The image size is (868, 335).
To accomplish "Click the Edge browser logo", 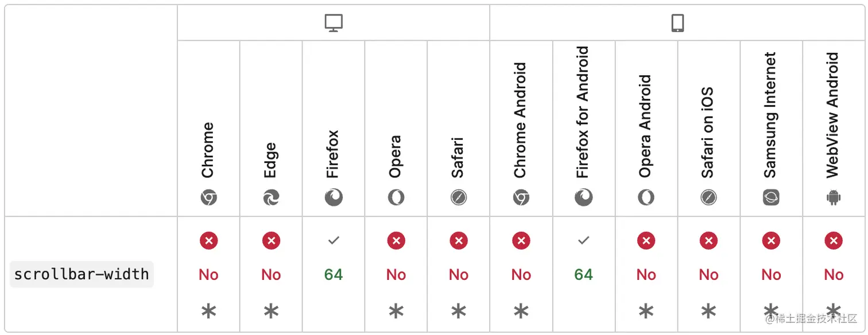I will 271,198.
